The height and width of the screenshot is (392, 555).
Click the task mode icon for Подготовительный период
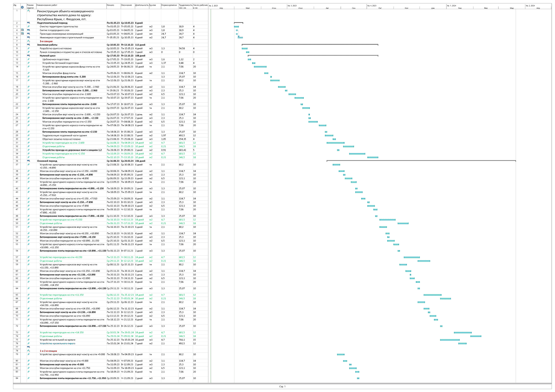(x=28, y=23)
